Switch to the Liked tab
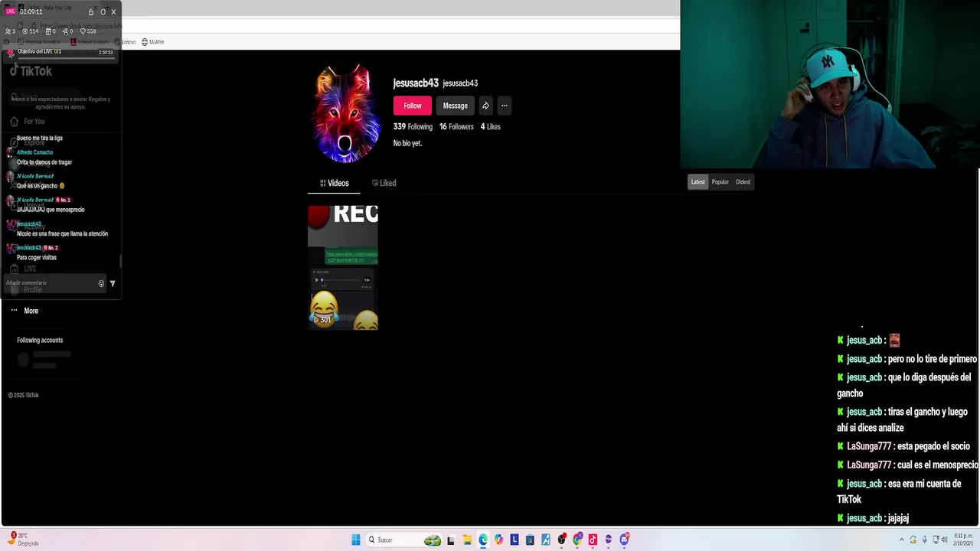The image size is (980, 551). [x=384, y=183]
